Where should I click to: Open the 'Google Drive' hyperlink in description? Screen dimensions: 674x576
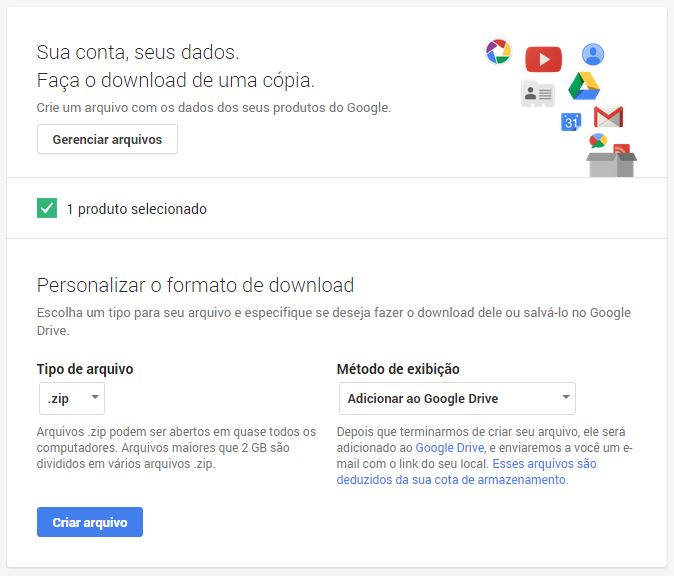(x=449, y=447)
